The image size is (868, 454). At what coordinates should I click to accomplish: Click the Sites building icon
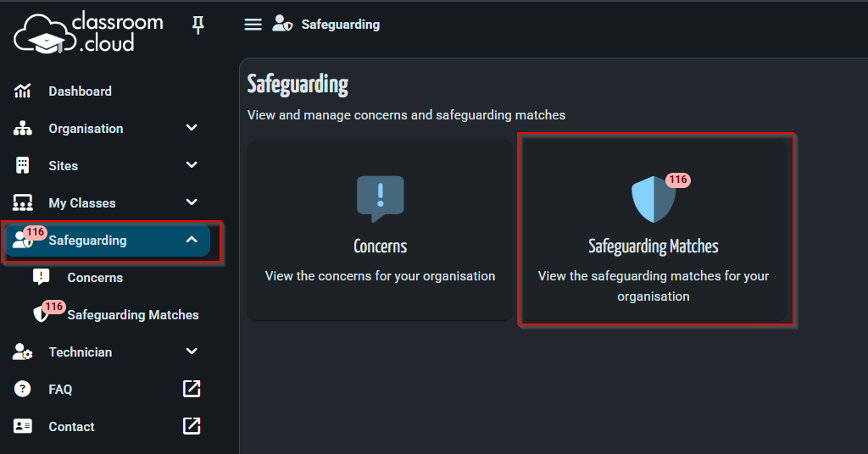pos(22,165)
